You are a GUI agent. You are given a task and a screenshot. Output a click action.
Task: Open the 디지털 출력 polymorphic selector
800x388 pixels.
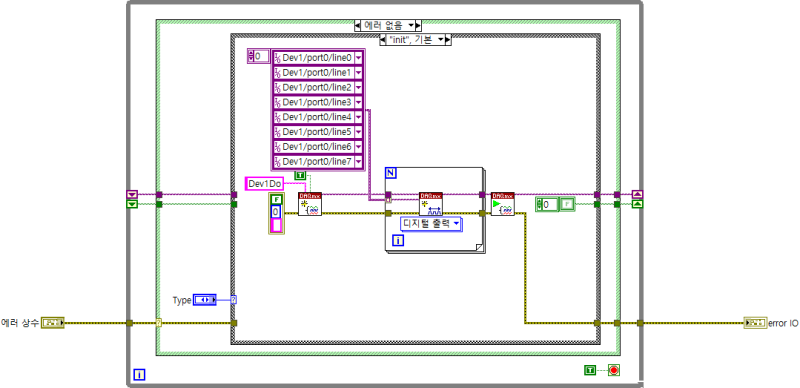coord(431,224)
